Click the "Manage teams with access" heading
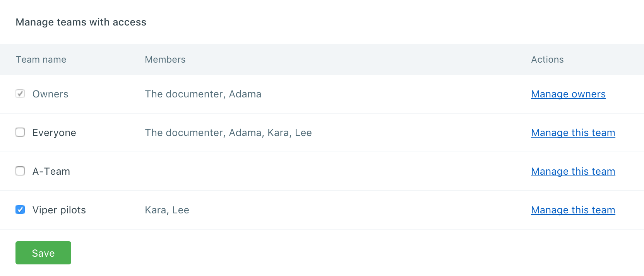Screen dimensions: 644x276 [81, 22]
